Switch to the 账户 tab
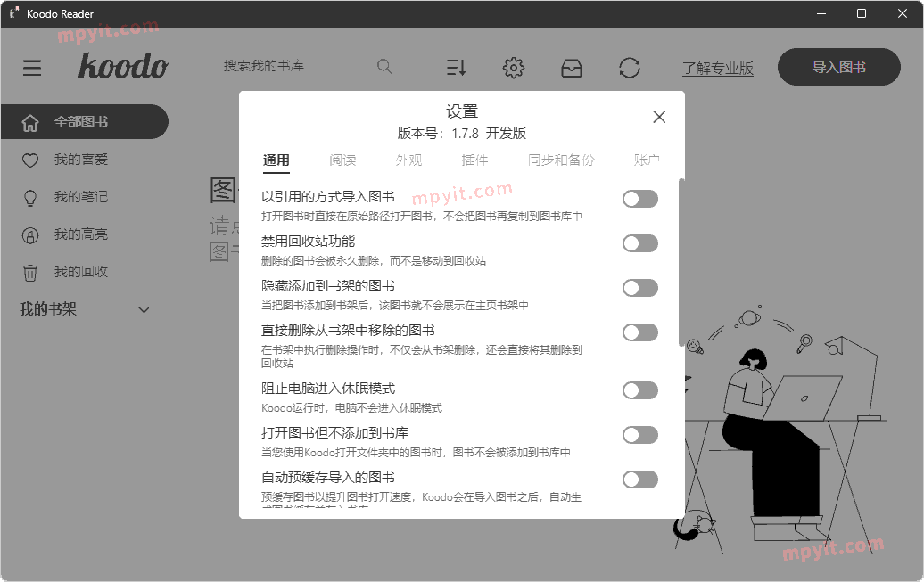 647,160
